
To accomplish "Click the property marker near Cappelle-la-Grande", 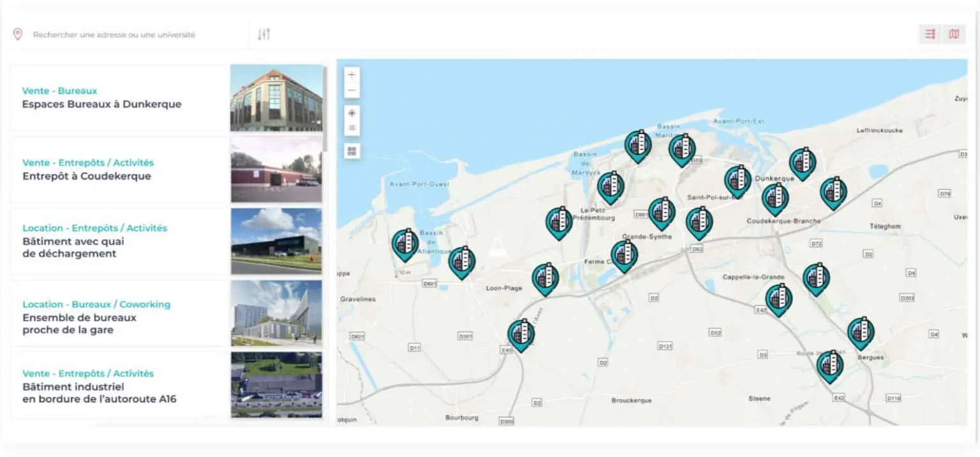I will 778,299.
